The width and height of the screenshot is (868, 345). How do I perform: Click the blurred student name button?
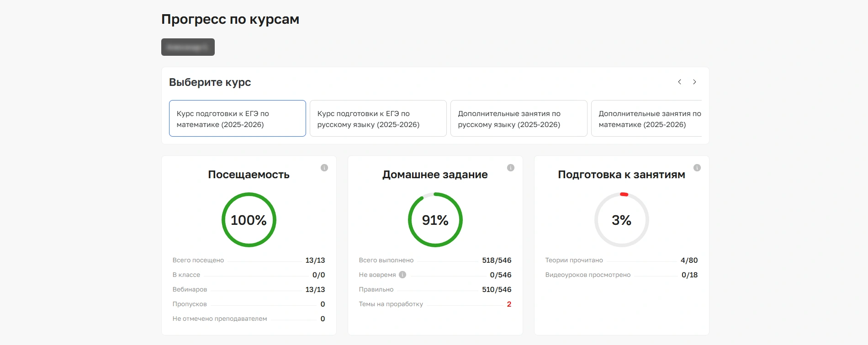188,47
